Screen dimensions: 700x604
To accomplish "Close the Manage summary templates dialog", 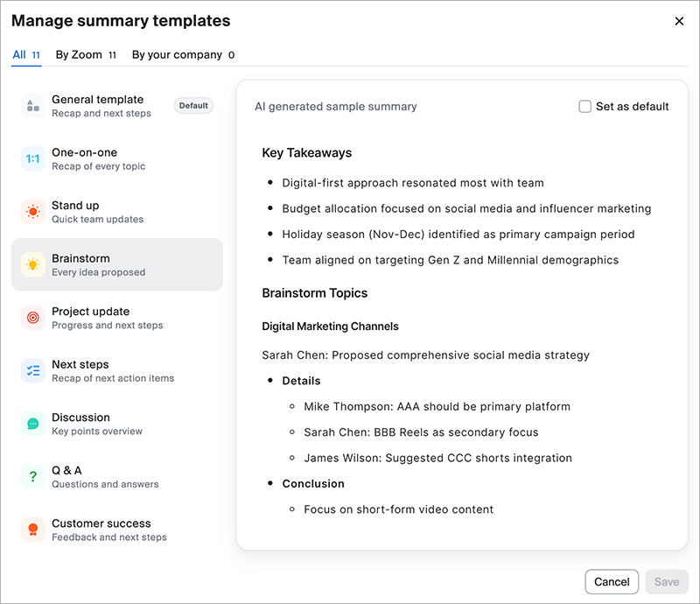I will [680, 21].
